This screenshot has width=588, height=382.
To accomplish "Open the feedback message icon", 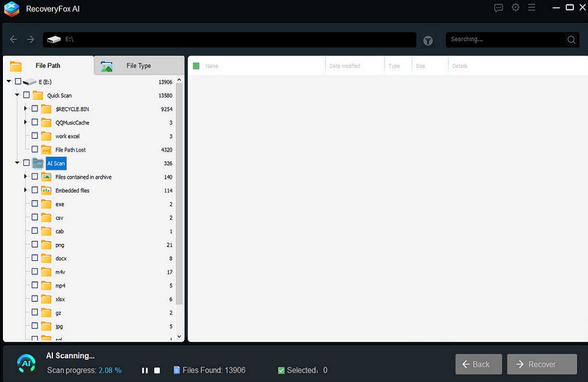I will 499,8.
